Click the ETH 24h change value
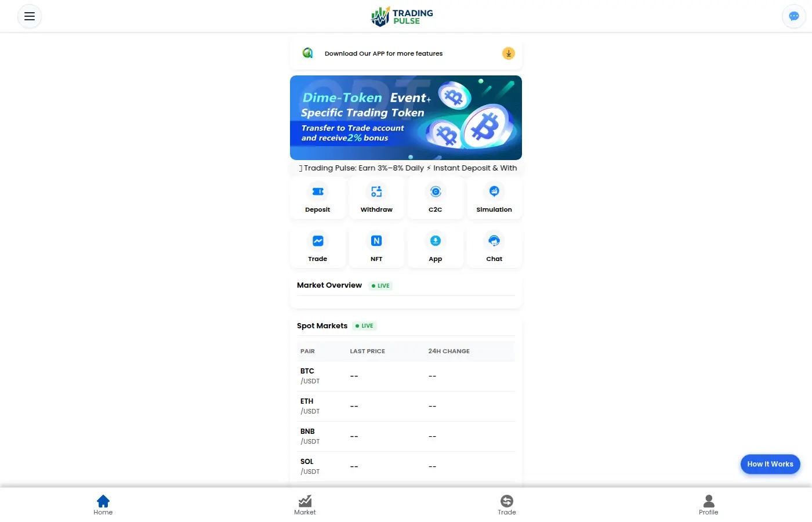The width and height of the screenshot is (812, 522). tap(433, 407)
